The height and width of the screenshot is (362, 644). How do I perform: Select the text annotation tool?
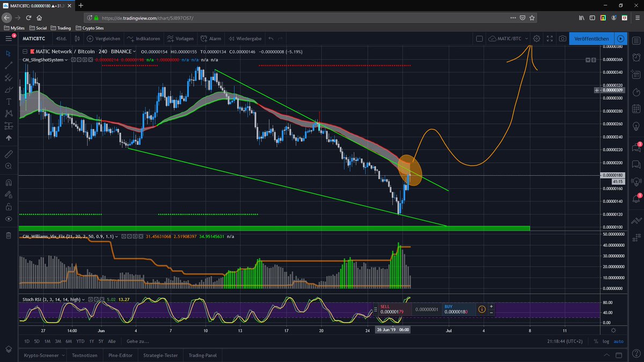point(8,101)
